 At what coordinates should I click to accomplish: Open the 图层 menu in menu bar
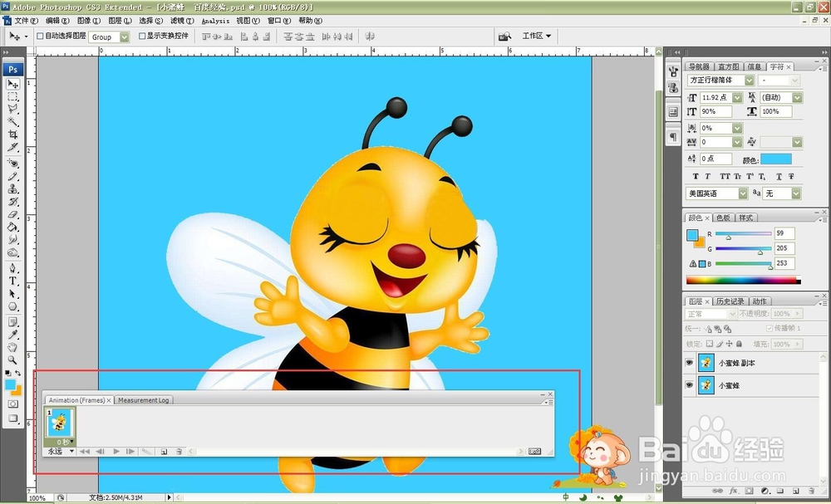[x=120, y=21]
